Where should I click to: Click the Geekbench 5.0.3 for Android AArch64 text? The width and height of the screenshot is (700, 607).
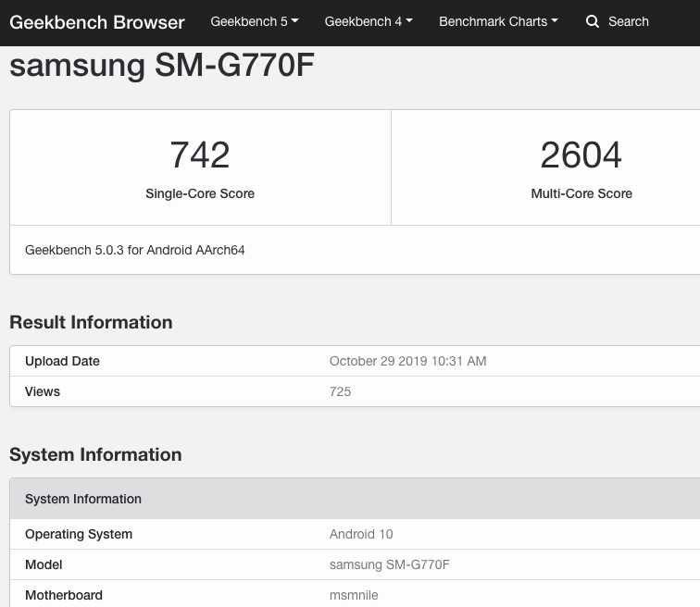[135, 250]
